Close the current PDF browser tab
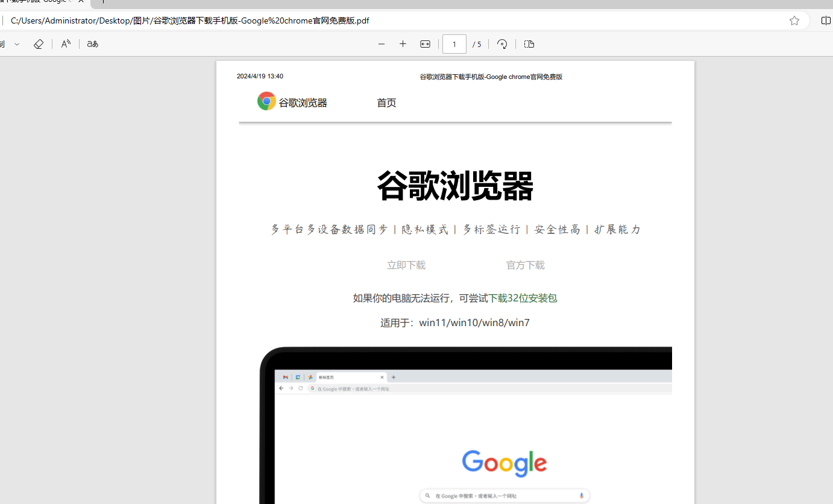Screen dimensions: 833x504 tap(81, 1)
